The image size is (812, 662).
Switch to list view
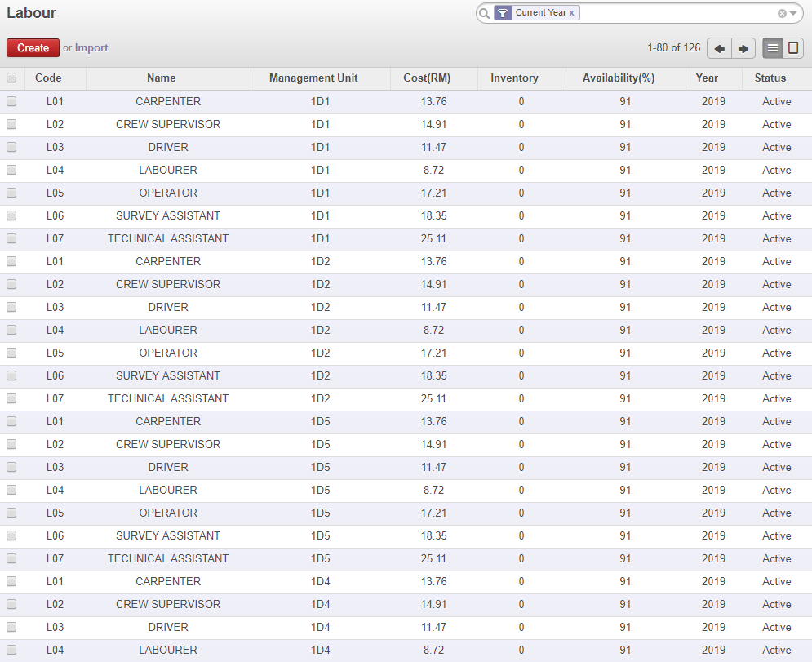click(x=772, y=48)
